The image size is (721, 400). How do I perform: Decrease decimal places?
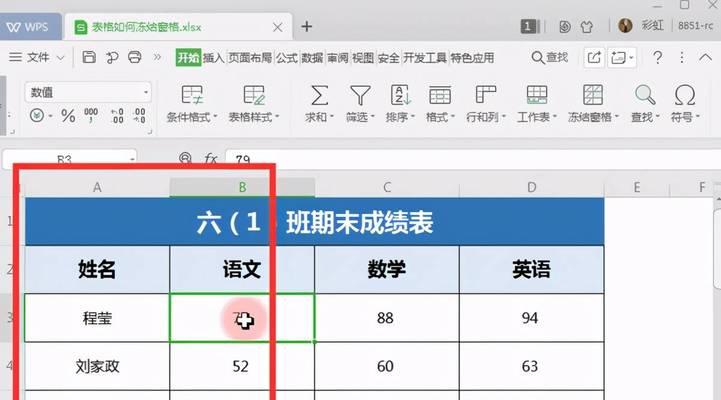139,115
